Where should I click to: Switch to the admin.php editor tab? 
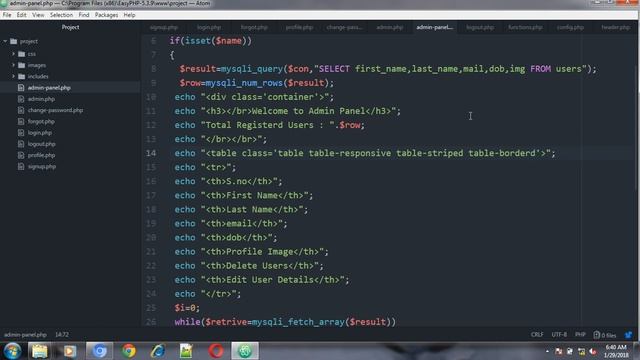(389, 27)
